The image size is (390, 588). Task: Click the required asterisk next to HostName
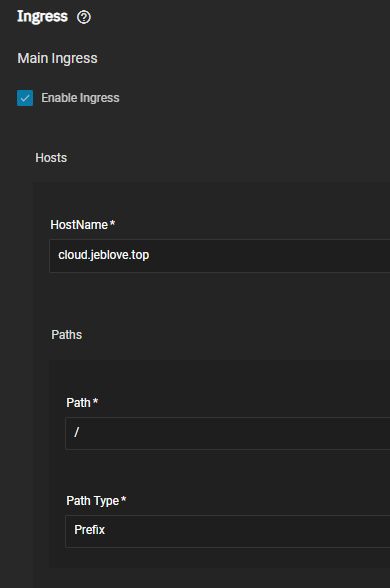point(112,224)
